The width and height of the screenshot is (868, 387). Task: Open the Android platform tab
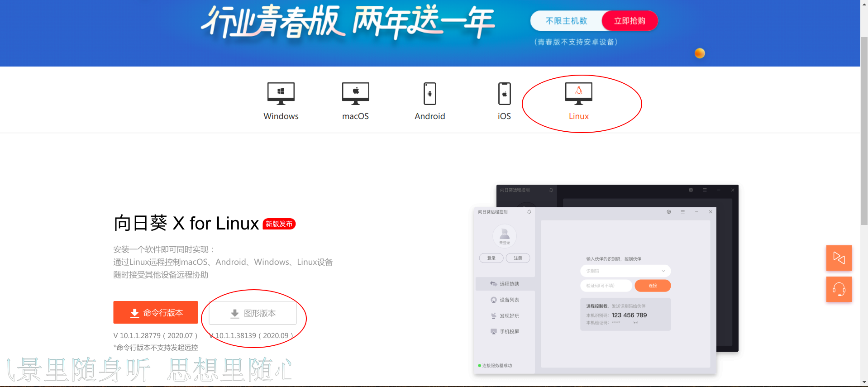click(430, 101)
